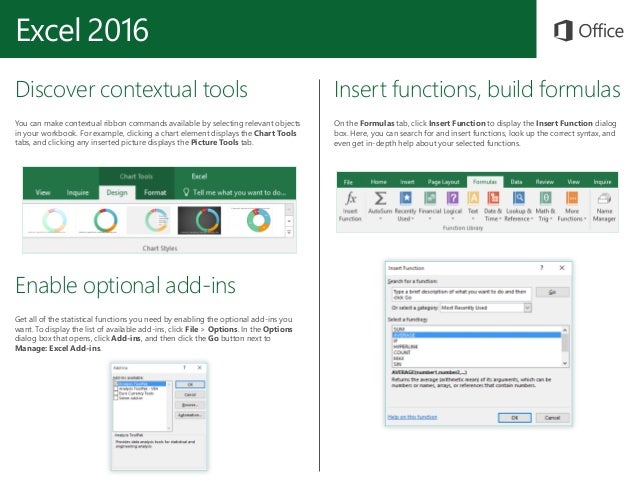Open the Lookup & Reference functions icon
The image size is (638, 493).
(x=518, y=198)
